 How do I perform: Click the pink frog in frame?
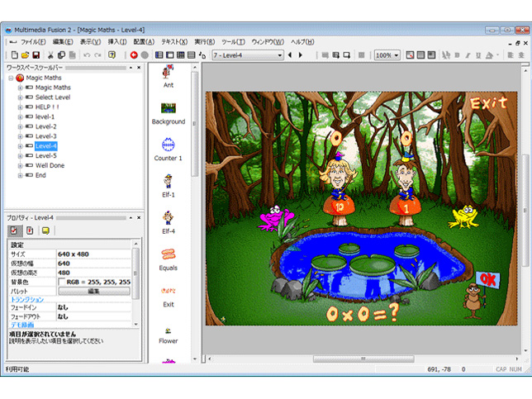(x=275, y=218)
